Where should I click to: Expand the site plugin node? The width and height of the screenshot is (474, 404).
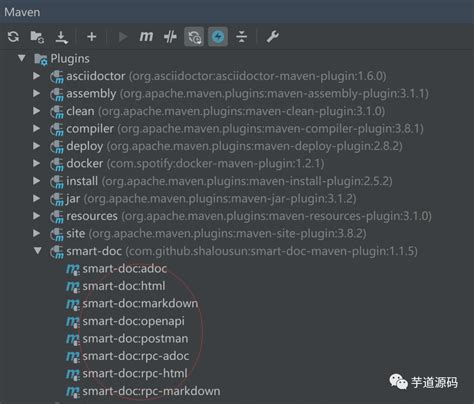(x=37, y=233)
